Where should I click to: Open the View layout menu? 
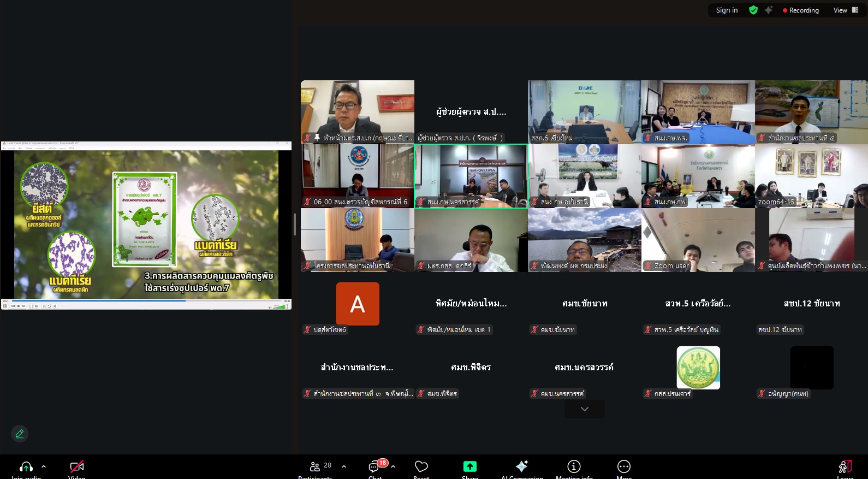coord(845,10)
